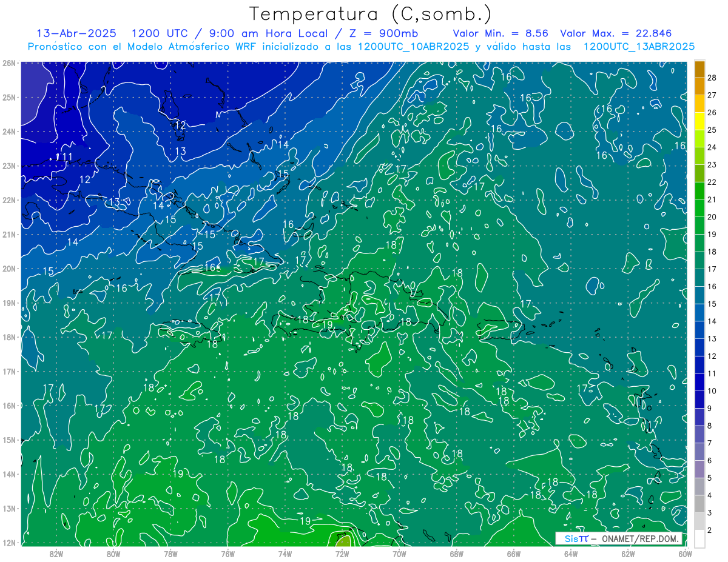Viewport: 728px width, 562px height.
Task: Click the '70W' longitude label
Action: (399, 554)
